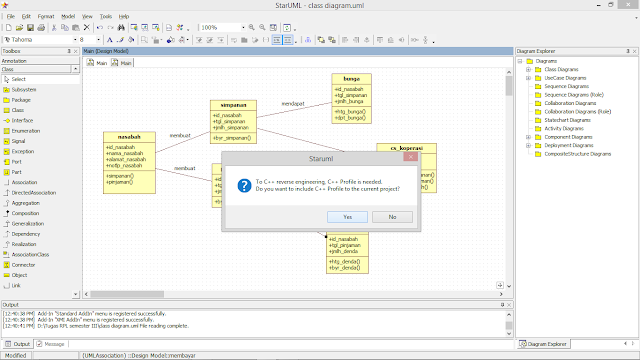Open the Edit menu
The image size is (640, 360).
pyautogui.click(x=26, y=16)
